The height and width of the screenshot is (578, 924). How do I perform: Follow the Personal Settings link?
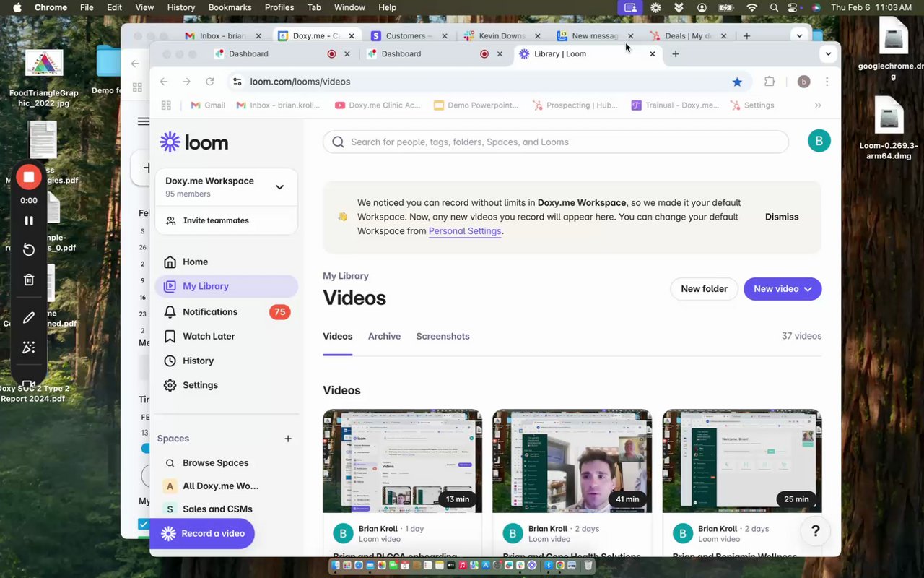pos(465,231)
